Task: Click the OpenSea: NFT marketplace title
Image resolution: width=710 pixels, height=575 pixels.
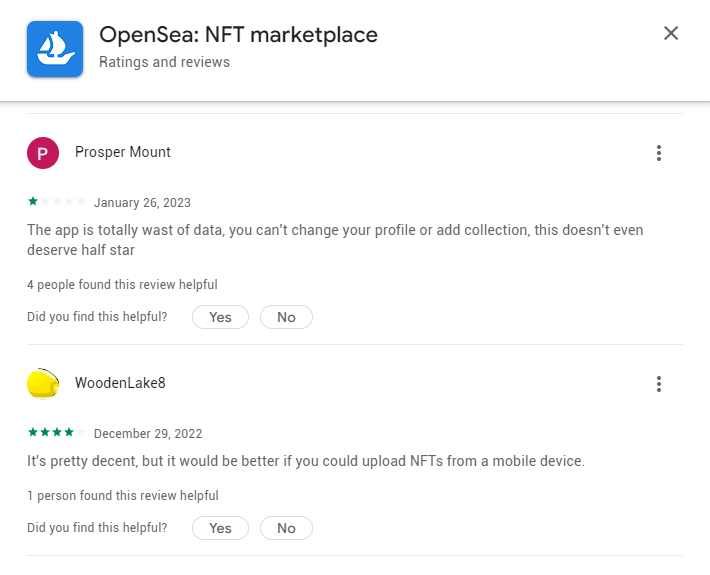Action: point(238,35)
